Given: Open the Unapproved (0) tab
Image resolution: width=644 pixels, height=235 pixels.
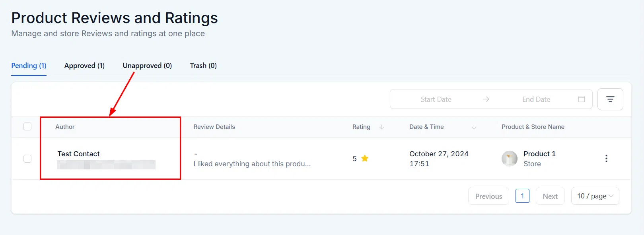Looking at the screenshot, I should [x=147, y=66].
